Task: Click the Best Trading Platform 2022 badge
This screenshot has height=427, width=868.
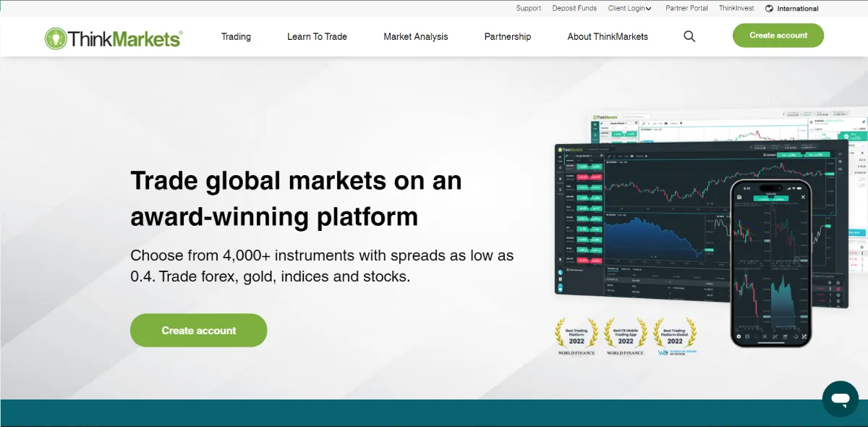Action: coord(576,337)
